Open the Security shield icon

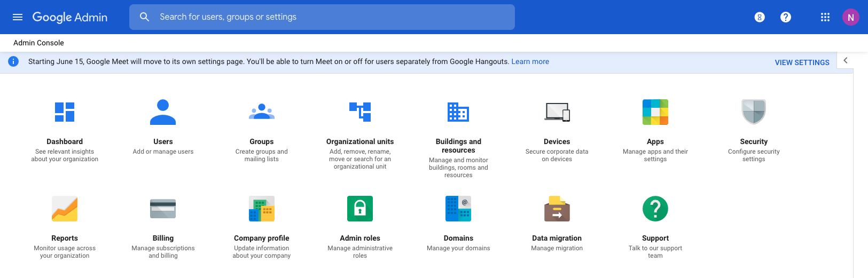coord(754,112)
